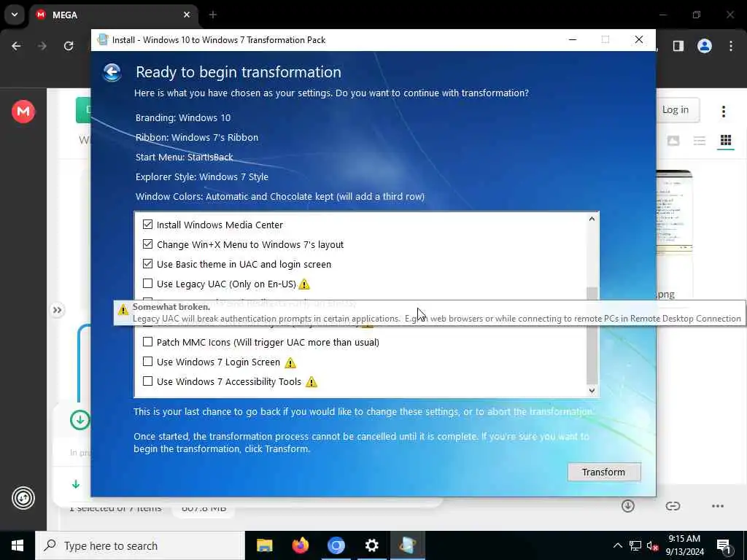
Task: Click warning icon beside Windows 7 Accessibility Tools
Action: click(311, 382)
